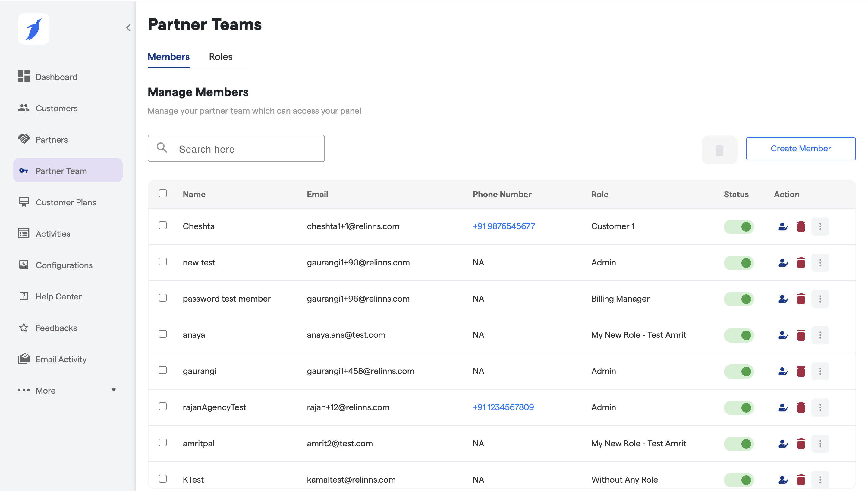868x491 pixels.
Task: Click the bulk delete trash icon near Create Member
Action: click(x=719, y=150)
